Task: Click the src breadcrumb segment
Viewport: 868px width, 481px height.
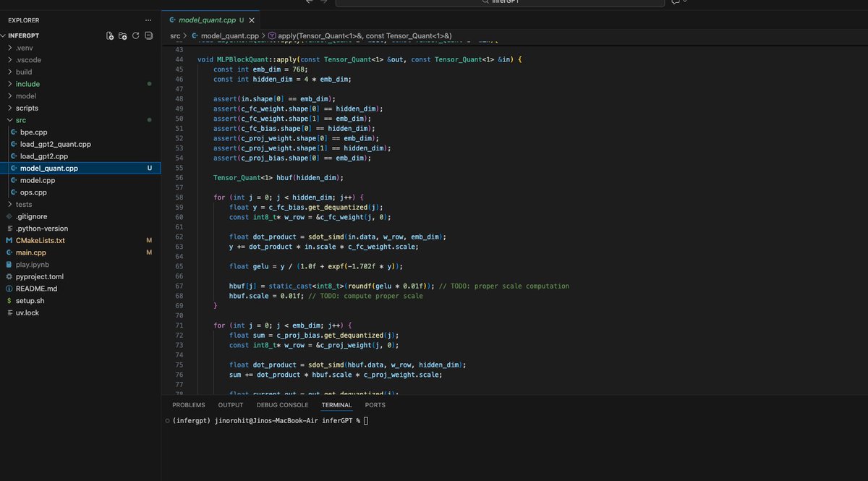Action: click(175, 35)
